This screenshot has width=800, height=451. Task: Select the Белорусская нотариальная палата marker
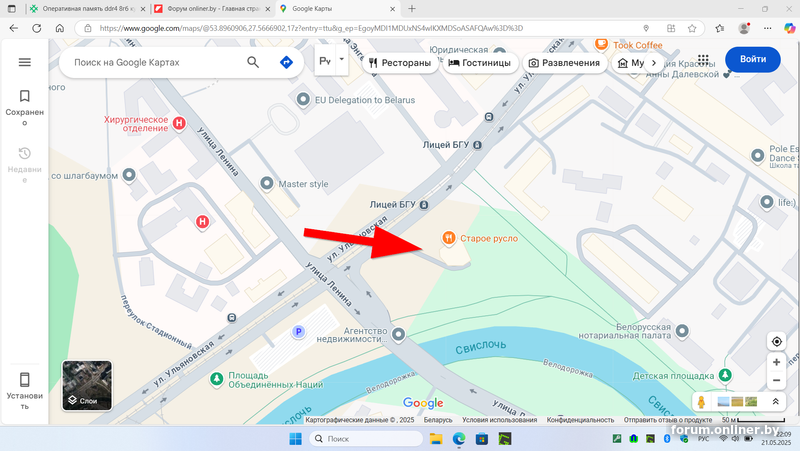tap(682, 331)
